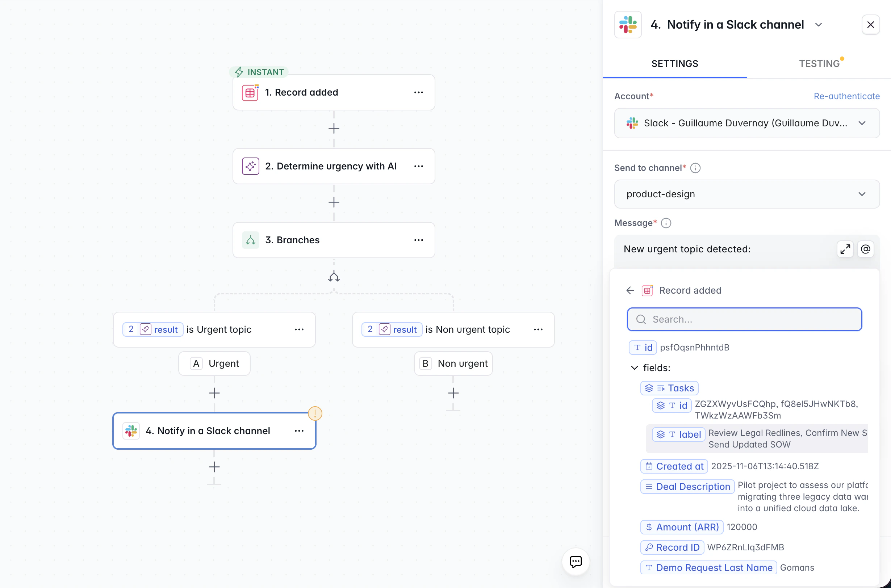Screen dimensions: 891x588
Task: Click the warning badge on Slack step
Action: [x=315, y=413]
